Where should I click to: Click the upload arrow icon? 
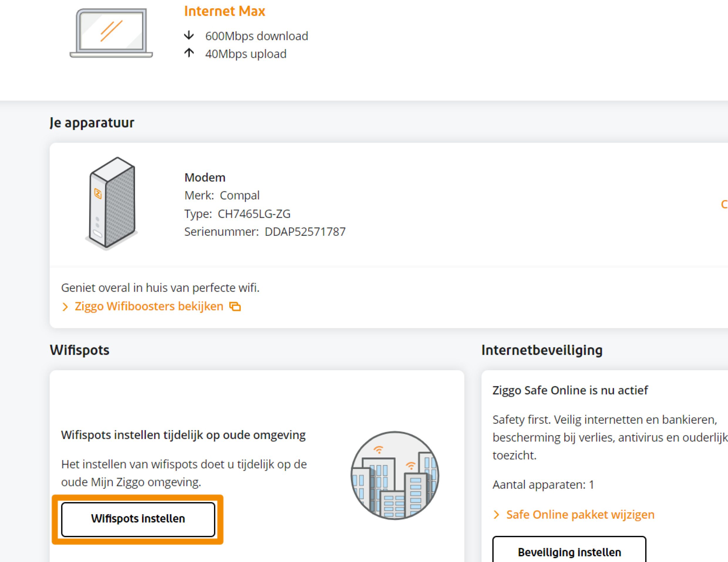coord(189,53)
